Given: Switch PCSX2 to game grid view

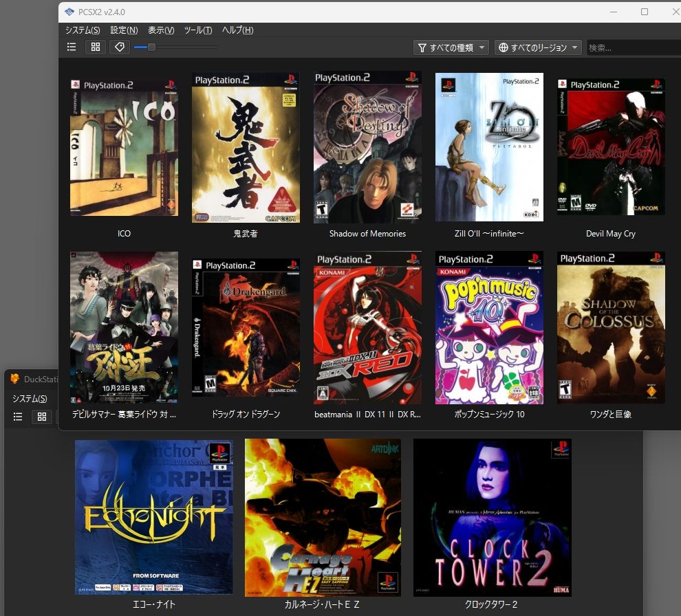Looking at the screenshot, I should tap(96, 47).
